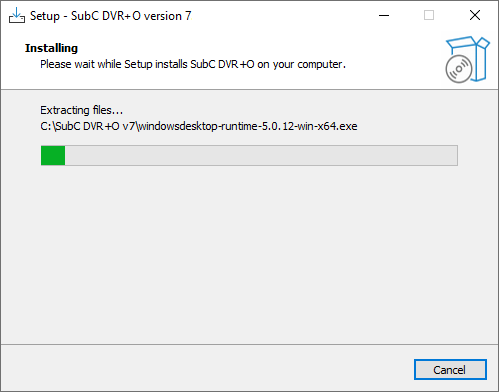Click the unfilled gray part of progress bar
Image resolution: width=499 pixels, height=392 pixels.
[x=261, y=155]
